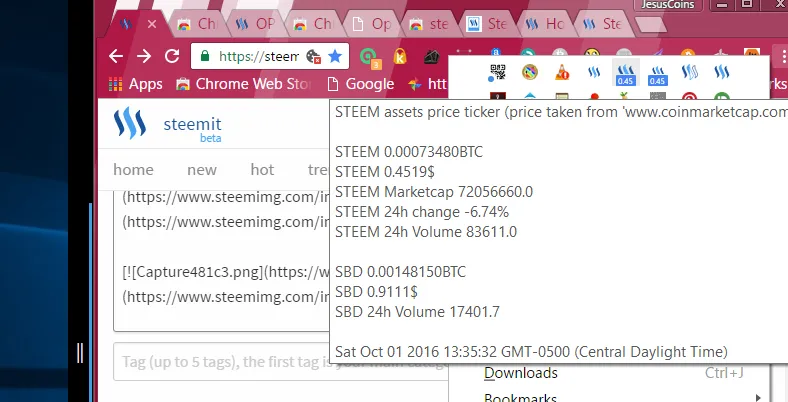Click the 'STEEM 0.4519$' price line

click(x=384, y=172)
